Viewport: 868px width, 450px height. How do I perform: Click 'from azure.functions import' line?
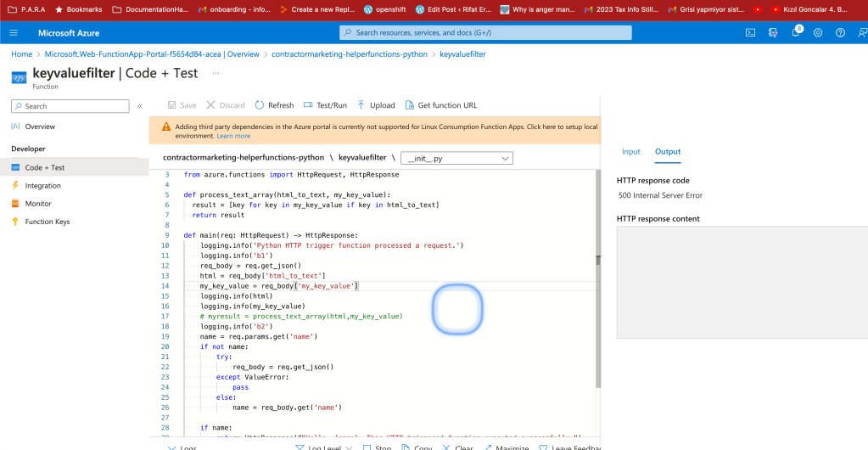(291, 175)
